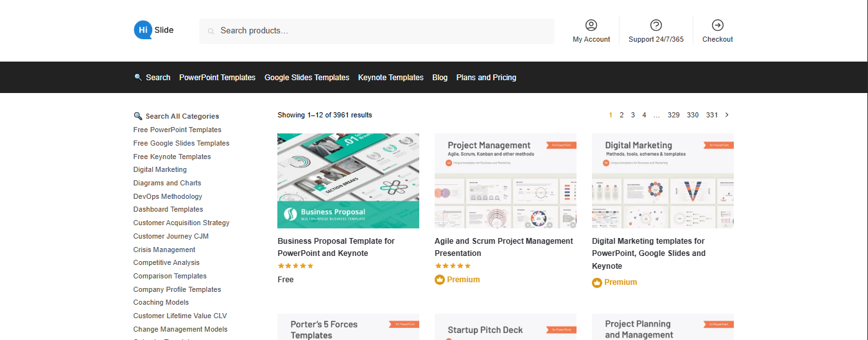Click Search All Categories heading text

tap(182, 116)
